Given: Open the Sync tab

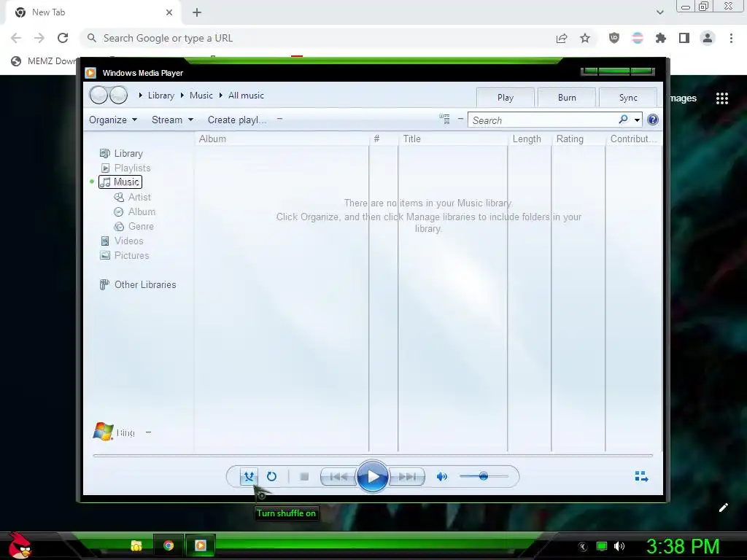Looking at the screenshot, I should pyautogui.click(x=628, y=98).
